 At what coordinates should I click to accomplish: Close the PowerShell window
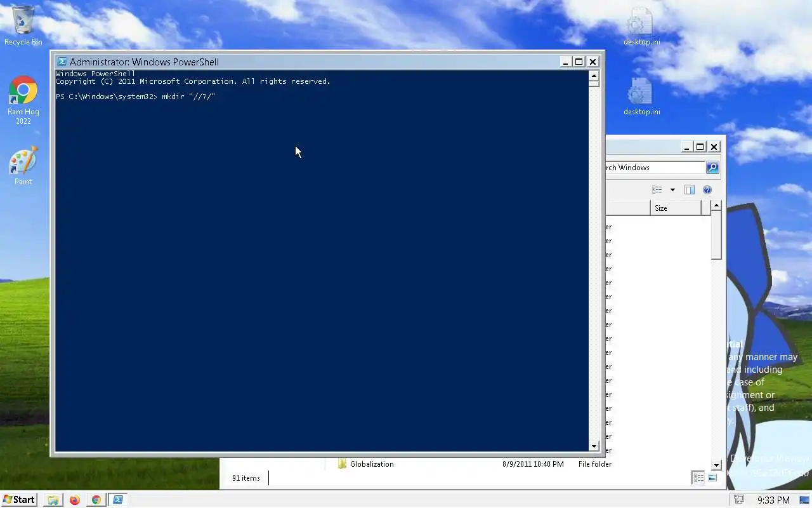coord(593,62)
